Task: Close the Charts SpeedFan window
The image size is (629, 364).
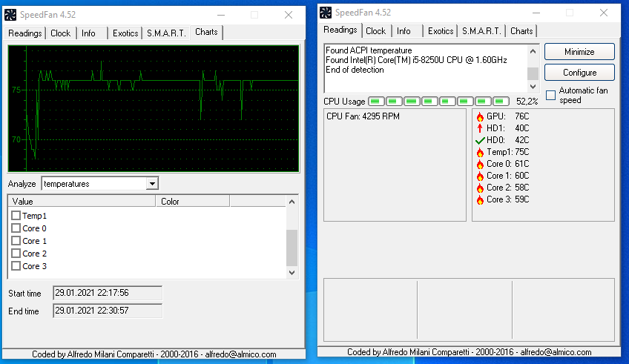Action: pyautogui.click(x=288, y=15)
